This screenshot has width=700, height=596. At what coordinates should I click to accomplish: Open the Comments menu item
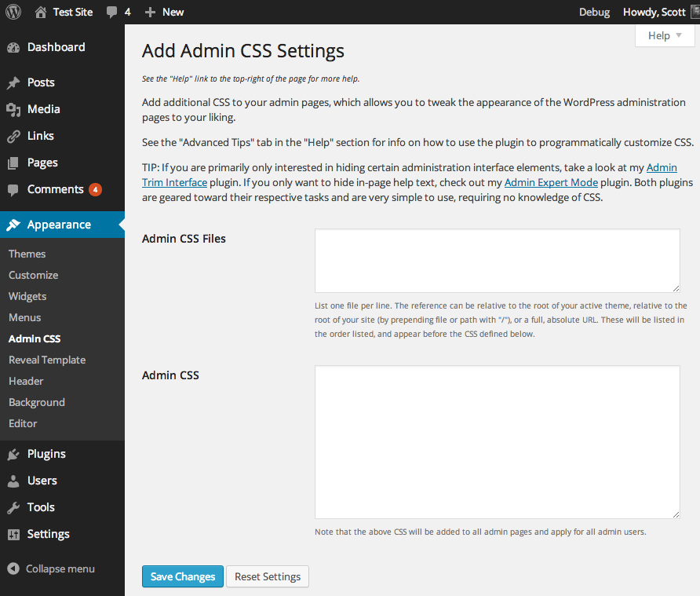56,190
